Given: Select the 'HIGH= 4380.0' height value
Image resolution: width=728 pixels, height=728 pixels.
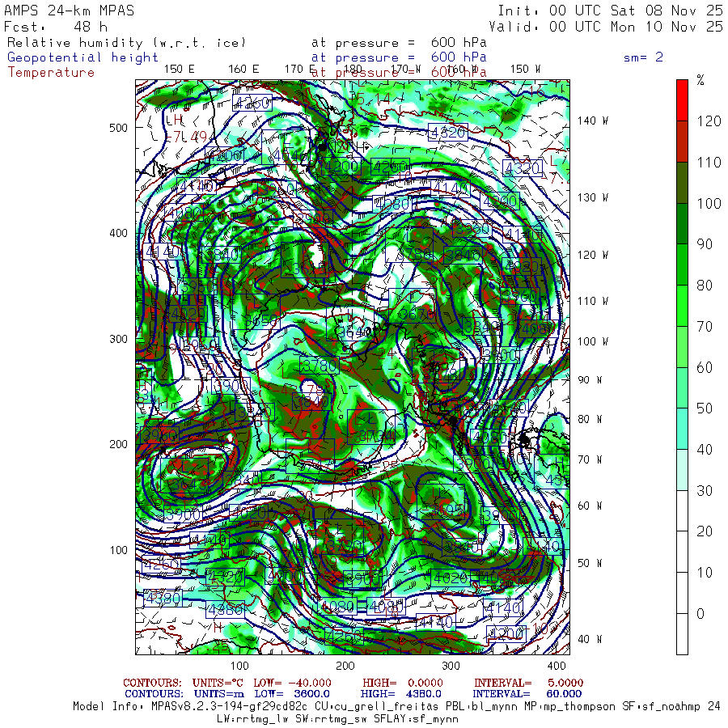Looking at the screenshot, I should [400, 694].
